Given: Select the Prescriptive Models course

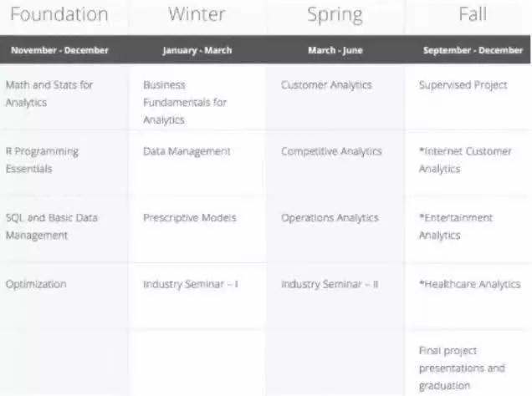Looking at the screenshot, I should point(189,218).
